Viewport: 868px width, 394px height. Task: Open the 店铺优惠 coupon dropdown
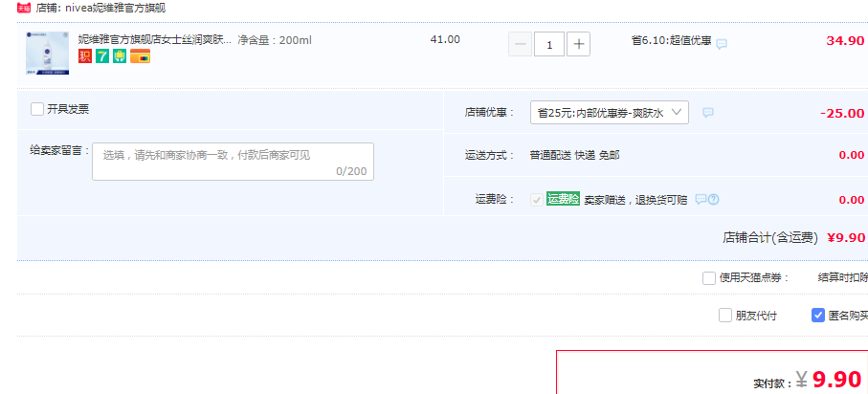coord(610,112)
